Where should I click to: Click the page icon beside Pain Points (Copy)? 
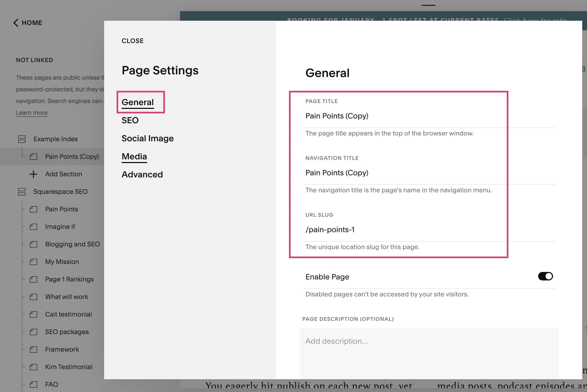pyautogui.click(x=33, y=157)
